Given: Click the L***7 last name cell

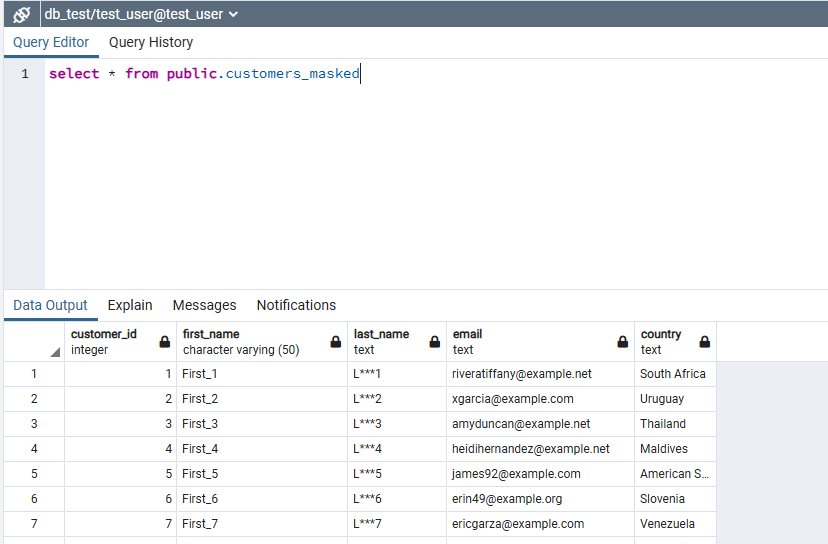Looking at the screenshot, I should tap(397, 524).
